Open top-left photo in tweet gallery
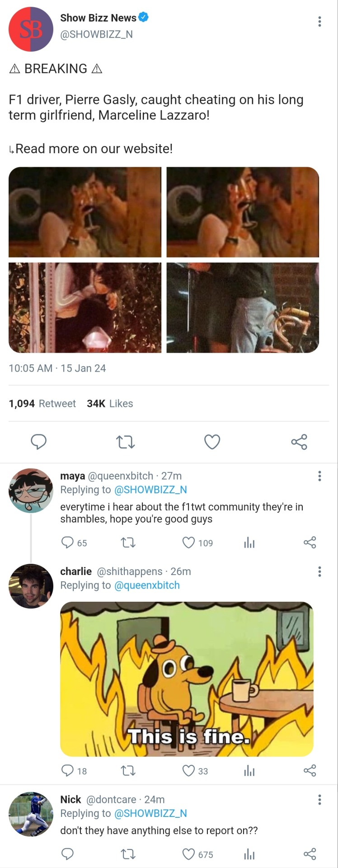 (85, 212)
